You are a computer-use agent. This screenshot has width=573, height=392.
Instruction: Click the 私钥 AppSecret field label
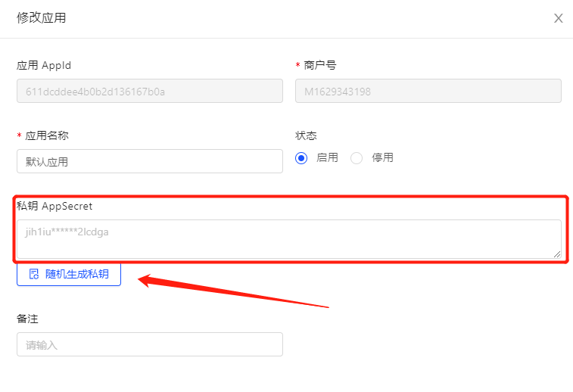click(54, 206)
